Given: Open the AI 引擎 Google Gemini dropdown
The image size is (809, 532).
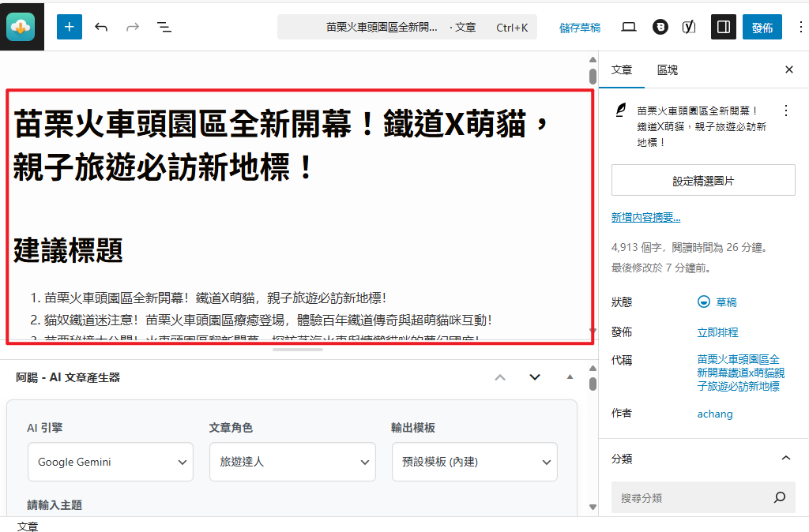Looking at the screenshot, I should click(x=111, y=462).
